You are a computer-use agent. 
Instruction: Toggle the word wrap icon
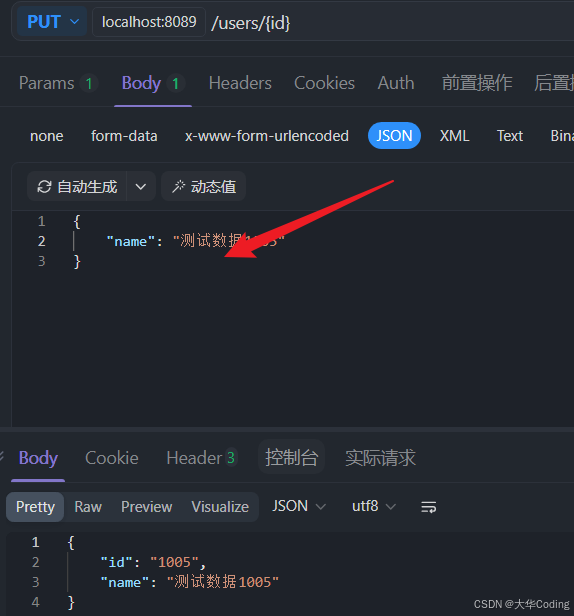[428, 507]
